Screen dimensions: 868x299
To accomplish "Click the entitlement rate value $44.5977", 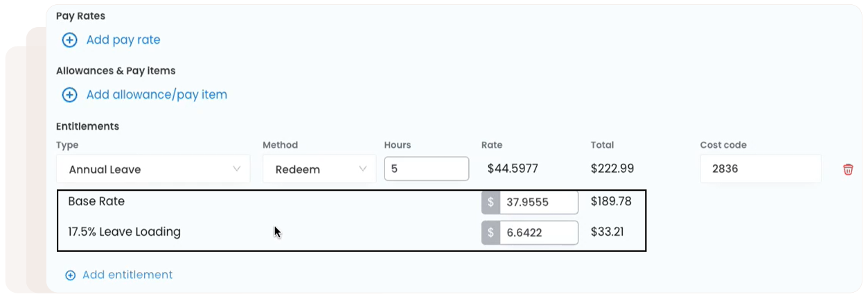I will coord(513,169).
